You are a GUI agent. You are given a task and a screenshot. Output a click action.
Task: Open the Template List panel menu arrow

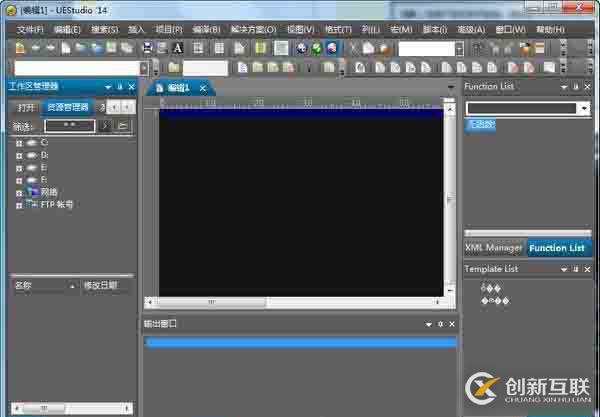(564, 270)
